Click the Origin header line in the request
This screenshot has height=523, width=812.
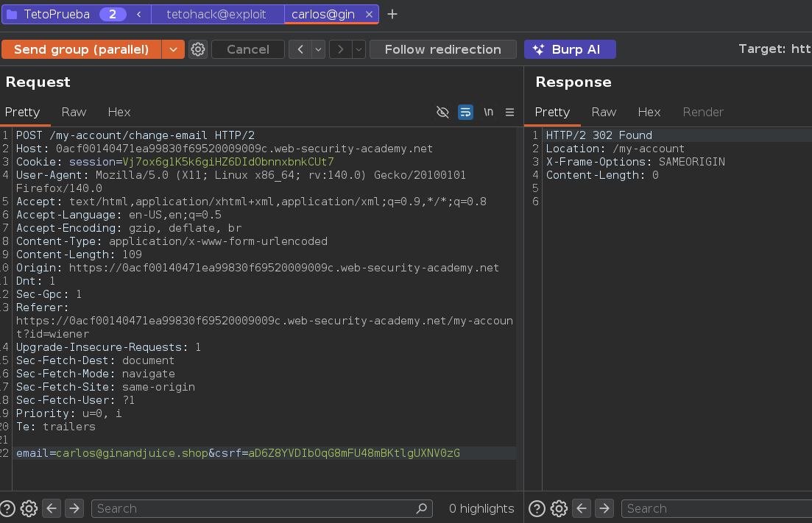[x=258, y=268]
